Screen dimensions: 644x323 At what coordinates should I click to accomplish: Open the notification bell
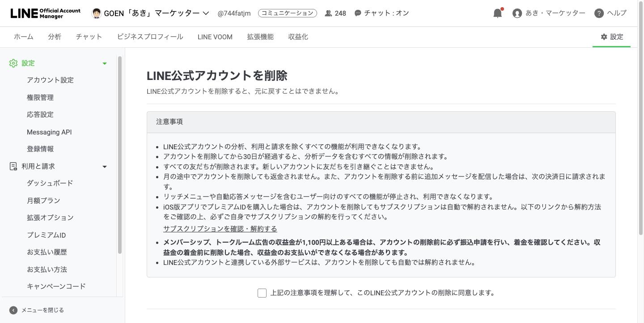(x=497, y=13)
